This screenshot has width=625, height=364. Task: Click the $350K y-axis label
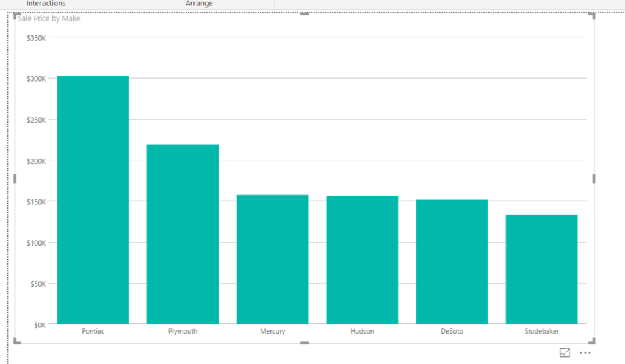[x=37, y=38]
